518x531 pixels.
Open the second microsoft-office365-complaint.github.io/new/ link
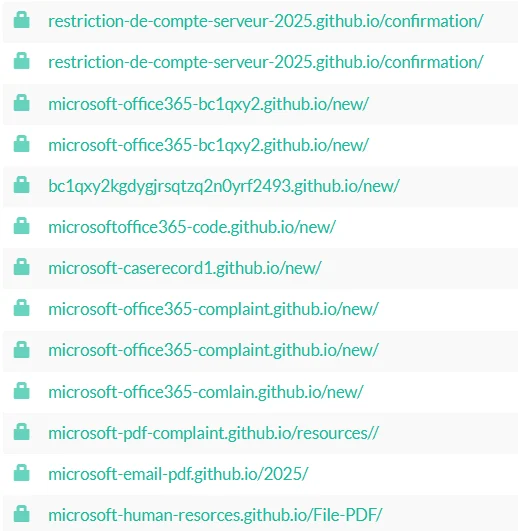(213, 350)
